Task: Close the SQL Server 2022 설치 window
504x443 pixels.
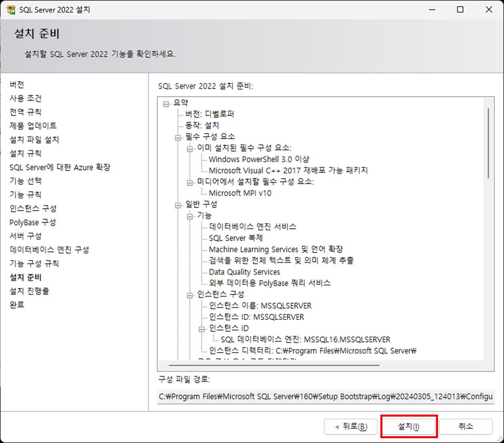Action: click(x=489, y=9)
